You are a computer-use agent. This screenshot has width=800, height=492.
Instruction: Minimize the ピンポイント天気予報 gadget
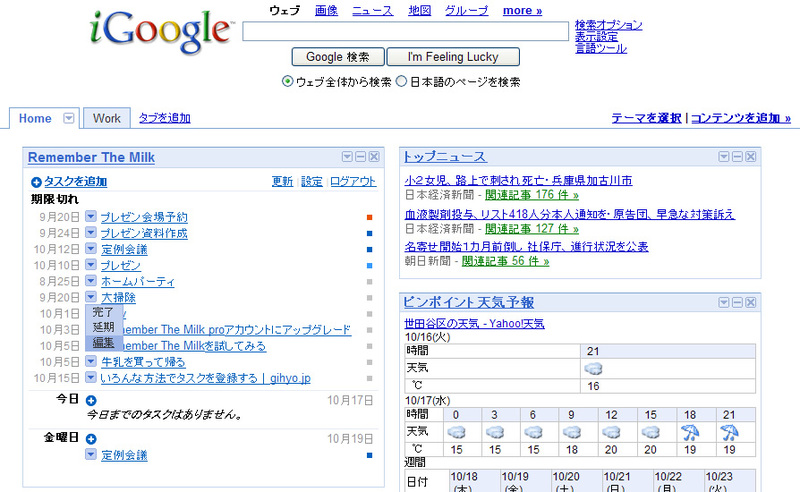point(737,303)
